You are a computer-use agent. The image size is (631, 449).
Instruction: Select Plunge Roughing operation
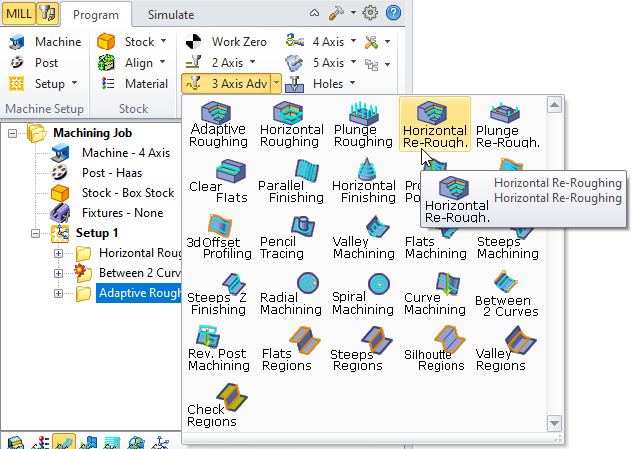pos(363,124)
